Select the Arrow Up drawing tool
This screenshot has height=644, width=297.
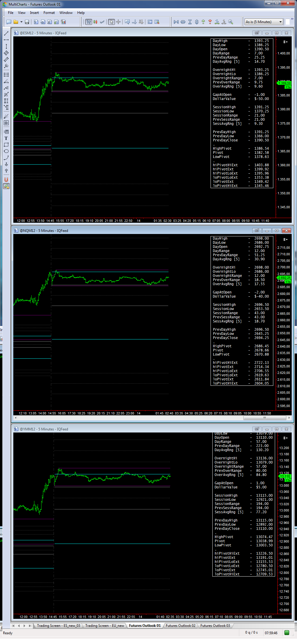(x=6, y=171)
